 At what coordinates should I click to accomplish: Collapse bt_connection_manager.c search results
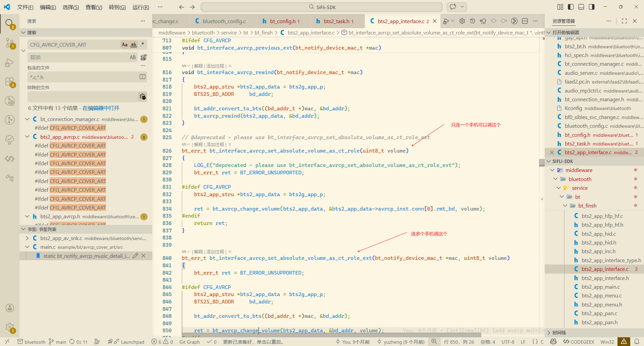(x=27, y=119)
